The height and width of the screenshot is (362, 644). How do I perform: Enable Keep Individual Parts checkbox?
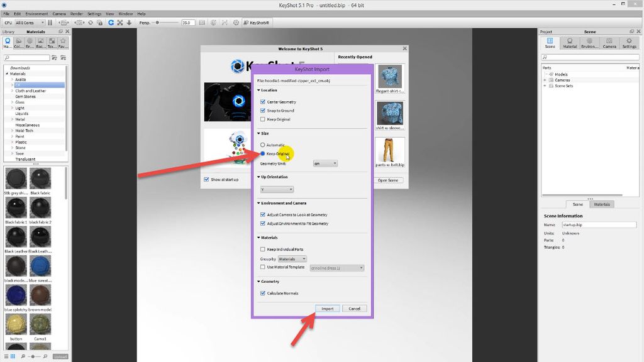coord(263,249)
